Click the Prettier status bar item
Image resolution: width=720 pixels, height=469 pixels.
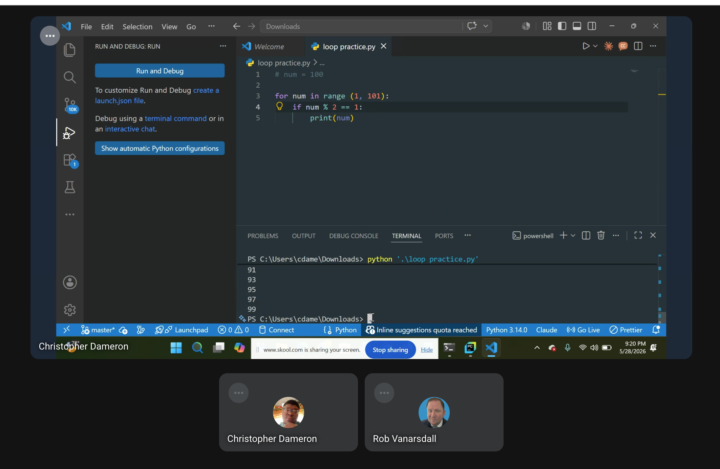pos(625,330)
